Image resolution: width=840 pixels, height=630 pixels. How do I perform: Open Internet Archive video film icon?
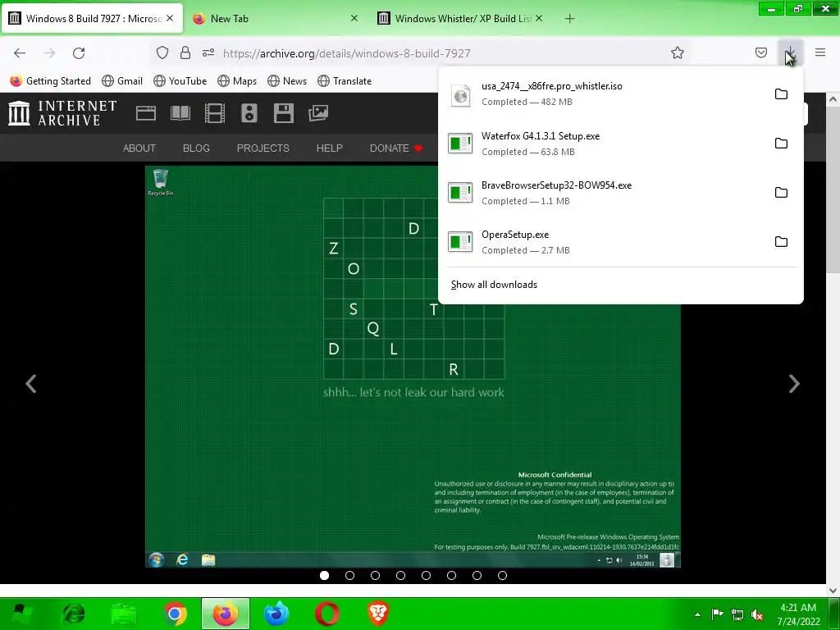click(x=215, y=113)
